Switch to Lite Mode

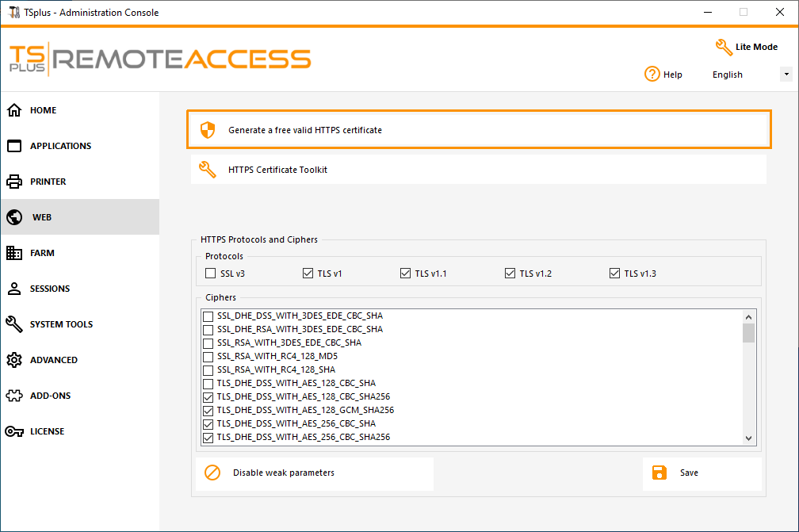[746, 47]
